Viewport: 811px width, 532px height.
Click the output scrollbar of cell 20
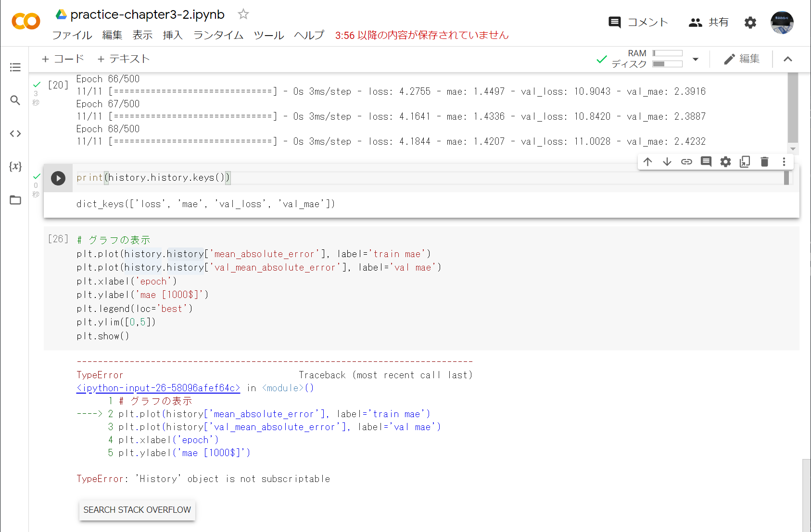(x=793, y=107)
